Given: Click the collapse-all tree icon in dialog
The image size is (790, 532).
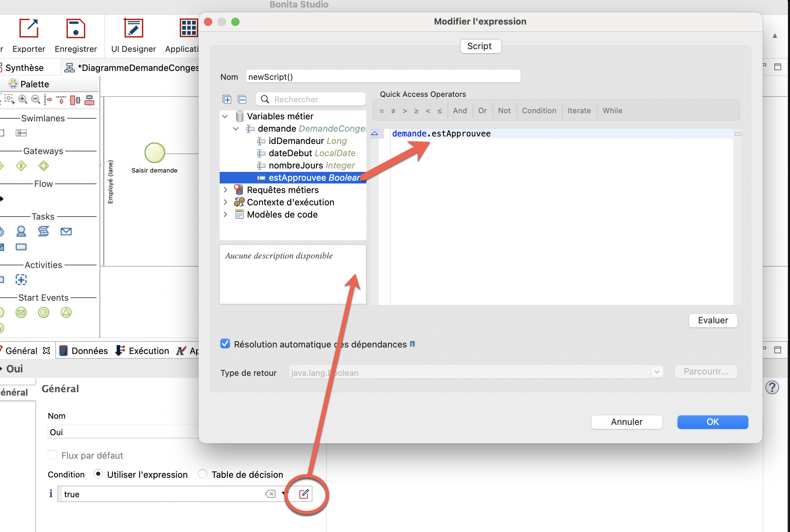Looking at the screenshot, I should [x=242, y=99].
